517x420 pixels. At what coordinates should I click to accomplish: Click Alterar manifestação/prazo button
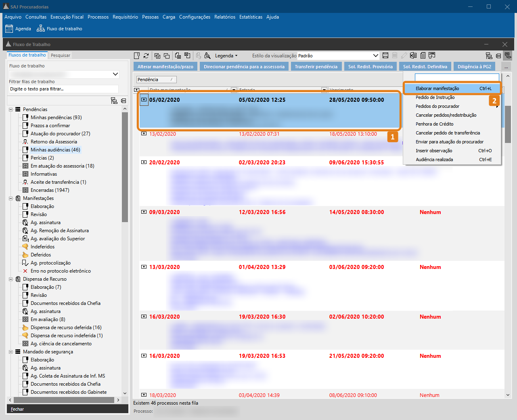(165, 67)
